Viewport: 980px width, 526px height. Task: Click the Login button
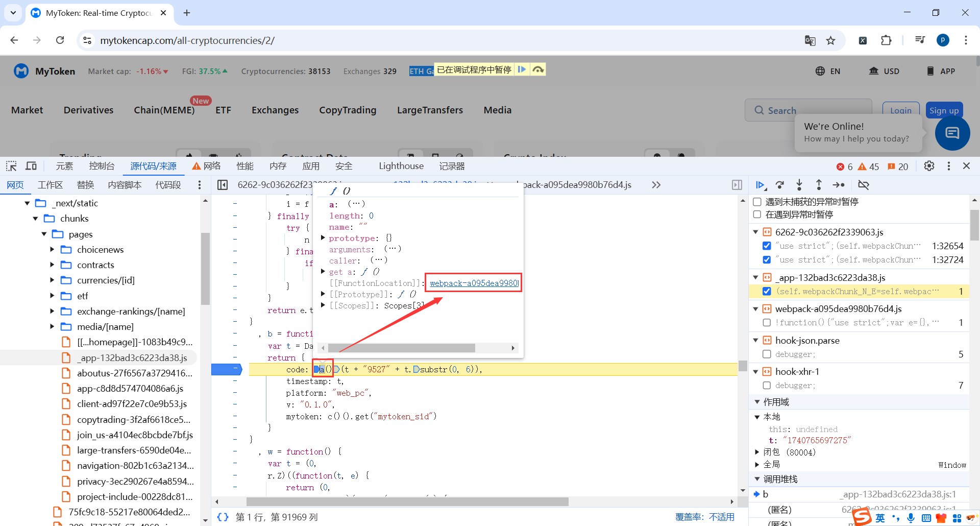coord(901,110)
